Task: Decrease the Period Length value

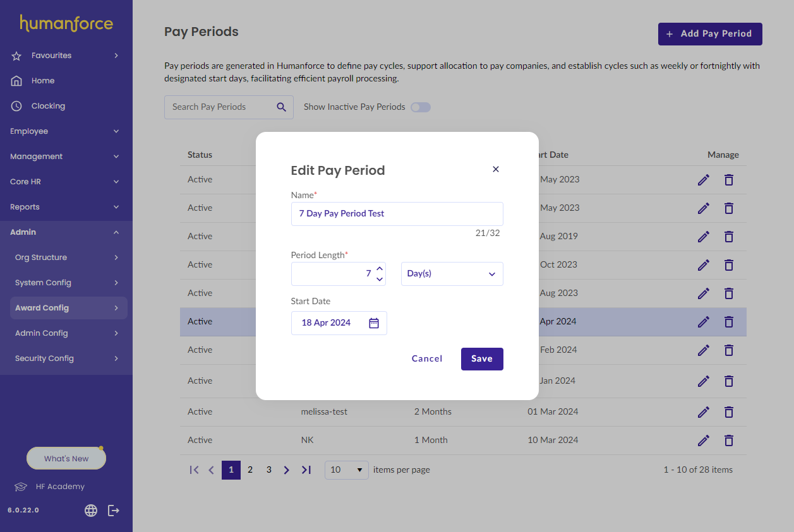Action: [x=380, y=279]
